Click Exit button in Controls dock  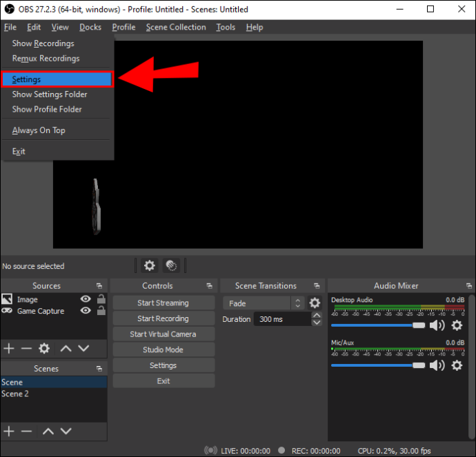pos(163,381)
